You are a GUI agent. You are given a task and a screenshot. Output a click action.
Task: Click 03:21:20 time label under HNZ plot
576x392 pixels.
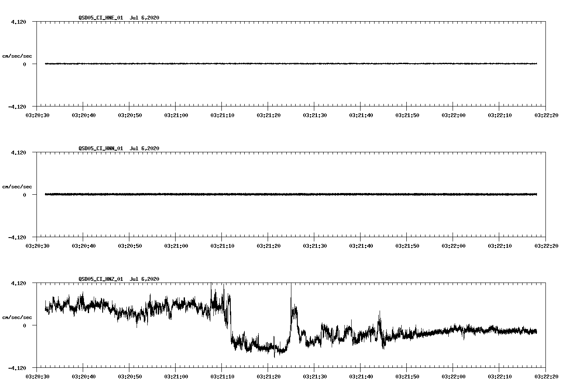coord(268,376)
